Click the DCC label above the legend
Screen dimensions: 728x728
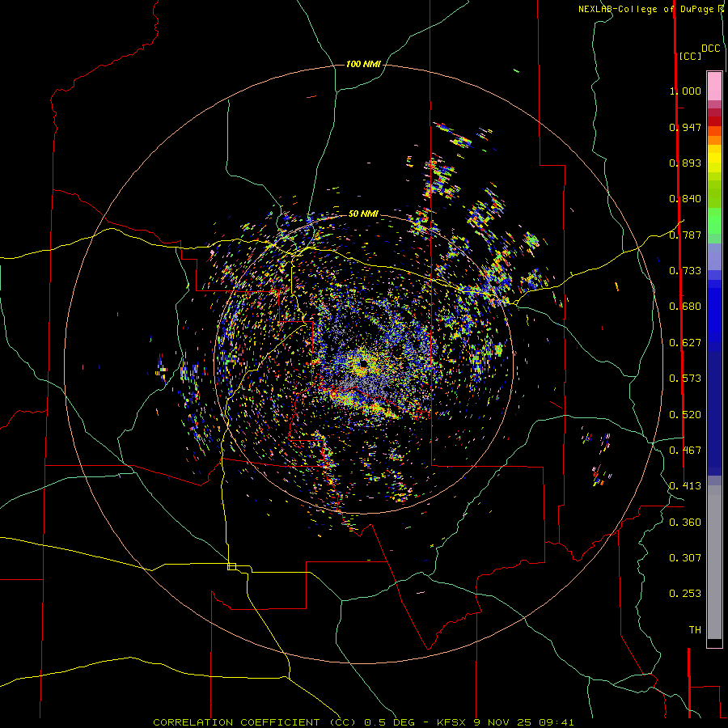[711, 49]
